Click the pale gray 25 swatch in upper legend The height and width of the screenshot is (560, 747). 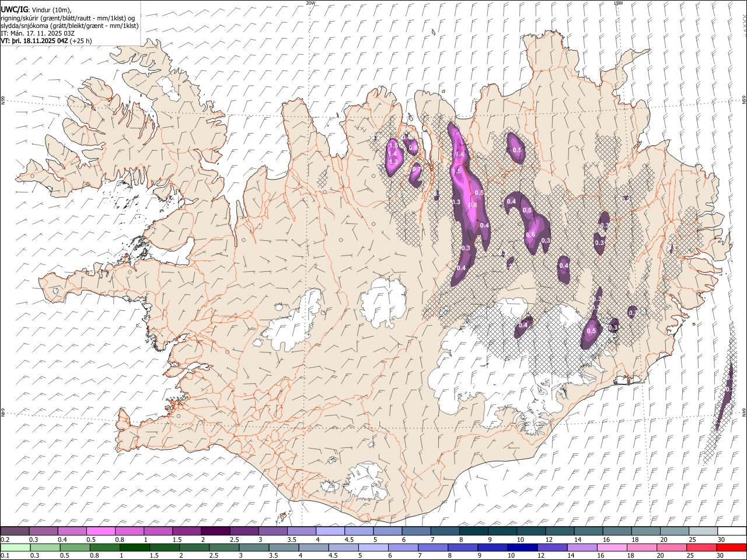coord(703,531)
